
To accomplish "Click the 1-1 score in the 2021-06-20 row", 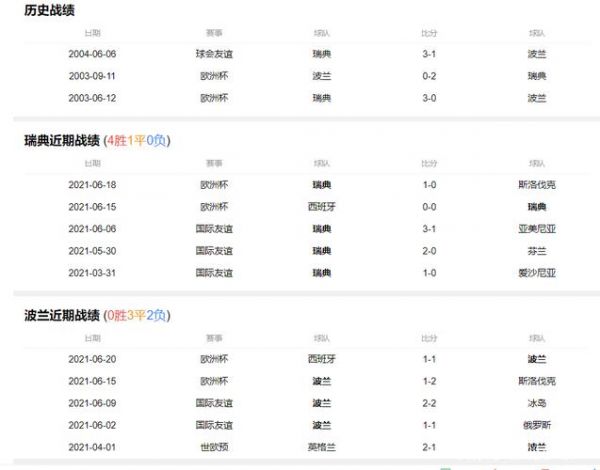I will [429, 359].
